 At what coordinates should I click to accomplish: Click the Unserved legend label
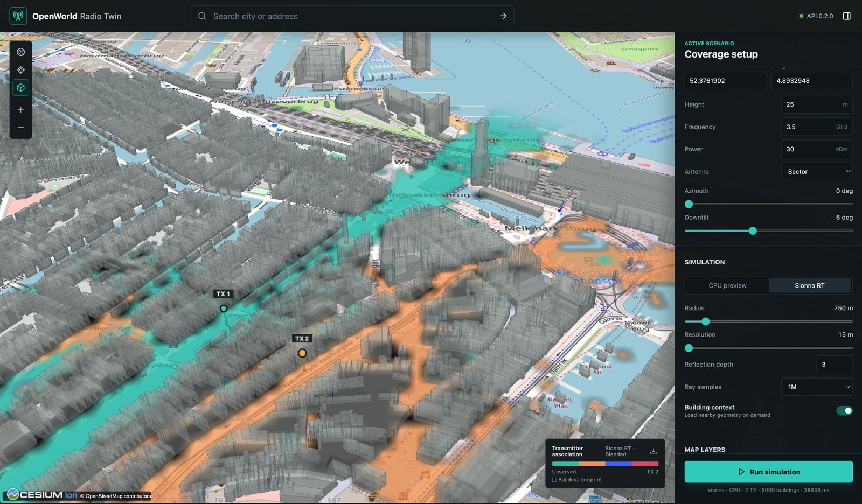(x=564, y=472)
